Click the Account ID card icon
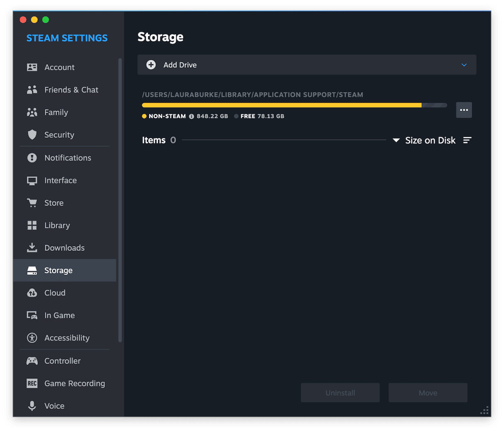This screenshot has height=432, width=504. [x=32, y=67]
